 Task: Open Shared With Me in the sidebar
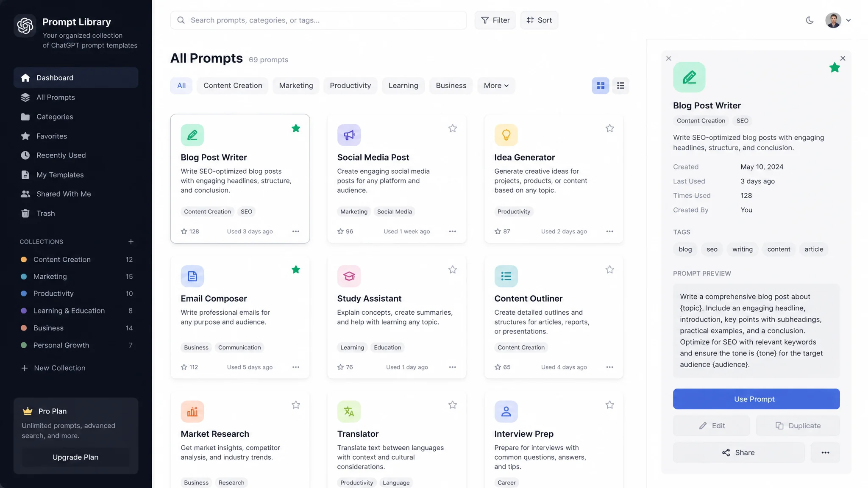(x=76, y=194)
